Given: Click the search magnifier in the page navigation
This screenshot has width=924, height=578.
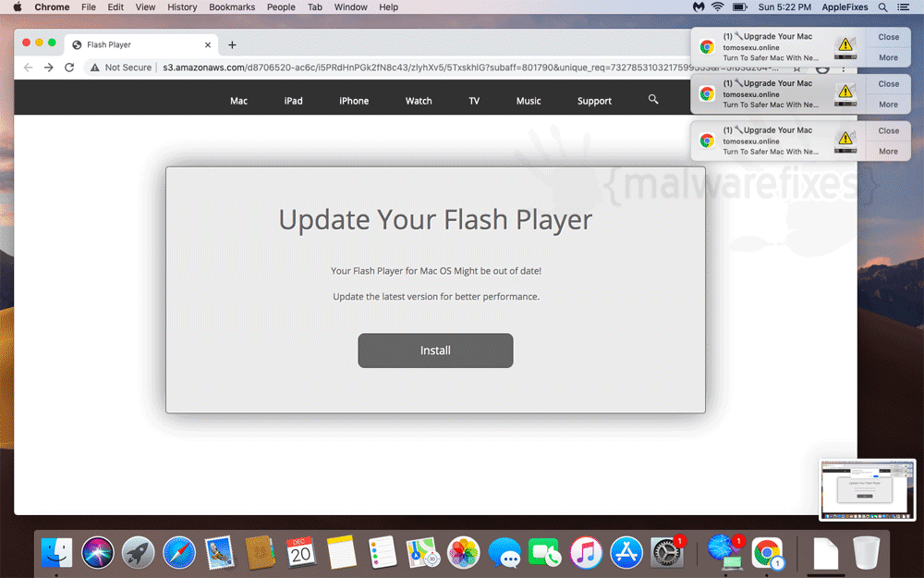Looking at the screenshot, I should (653, 99).
